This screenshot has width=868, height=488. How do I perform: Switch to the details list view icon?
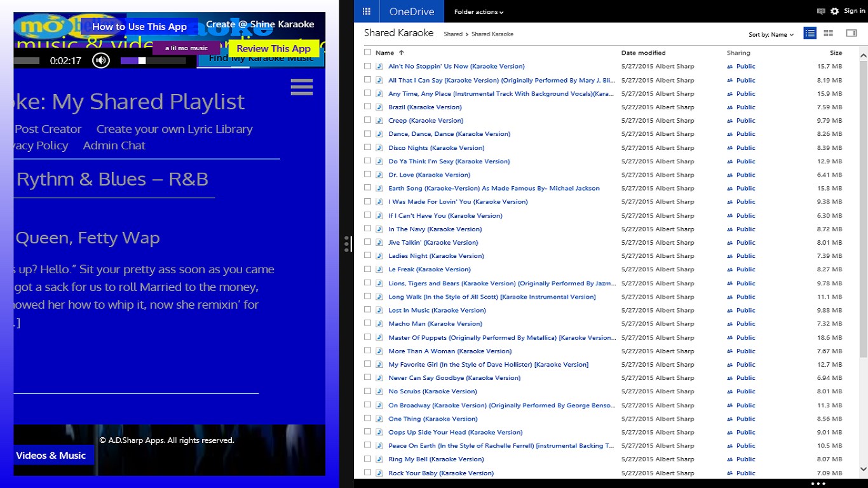pyautogui.click(x=810, y=32)
